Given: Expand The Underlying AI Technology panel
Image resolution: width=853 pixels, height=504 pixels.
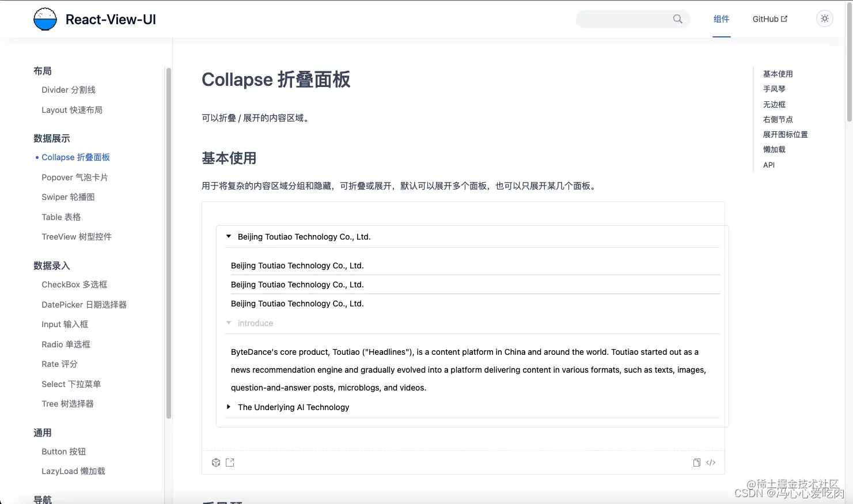Looking at the screenshot, I should tap(472, 407).
